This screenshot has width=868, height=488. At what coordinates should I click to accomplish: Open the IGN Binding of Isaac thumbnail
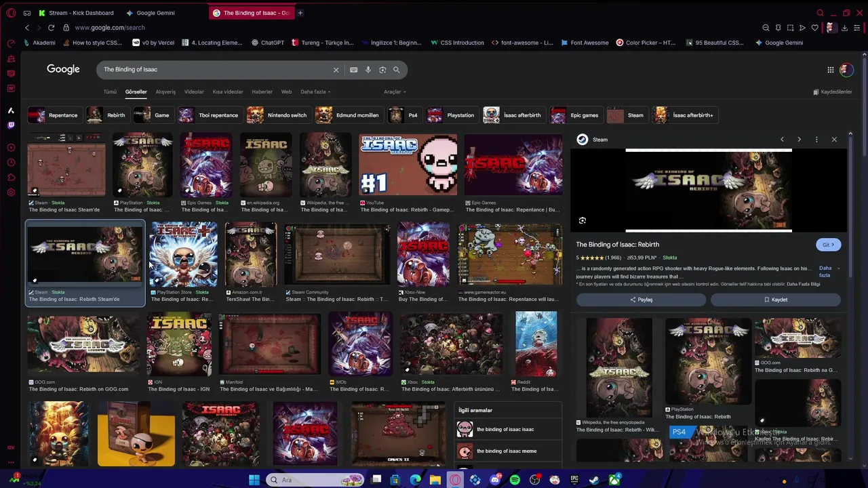click(179, 344)
